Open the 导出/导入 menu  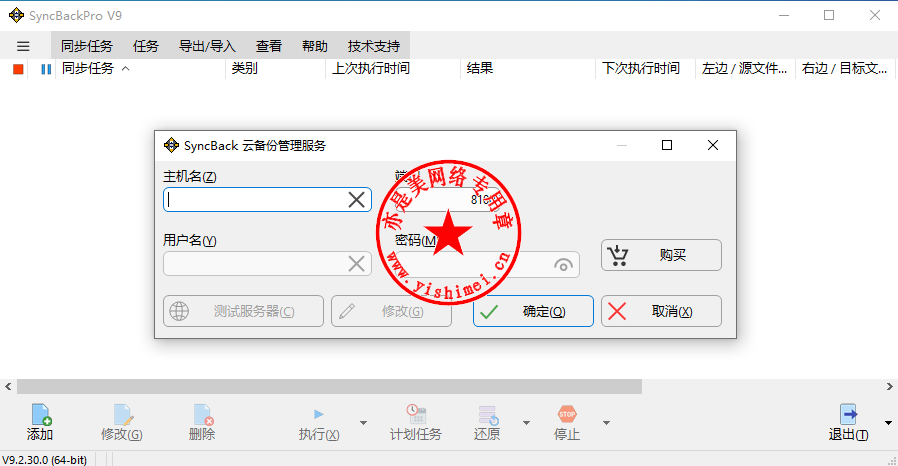pyautogui.click(x=207, y=46)
